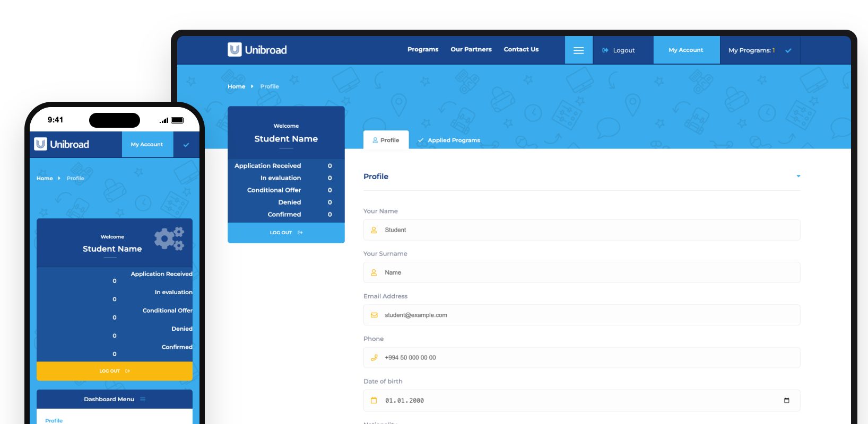Tap Student Name heading on phone card
This screenshot has width=868, height=424.
(112, 249)
